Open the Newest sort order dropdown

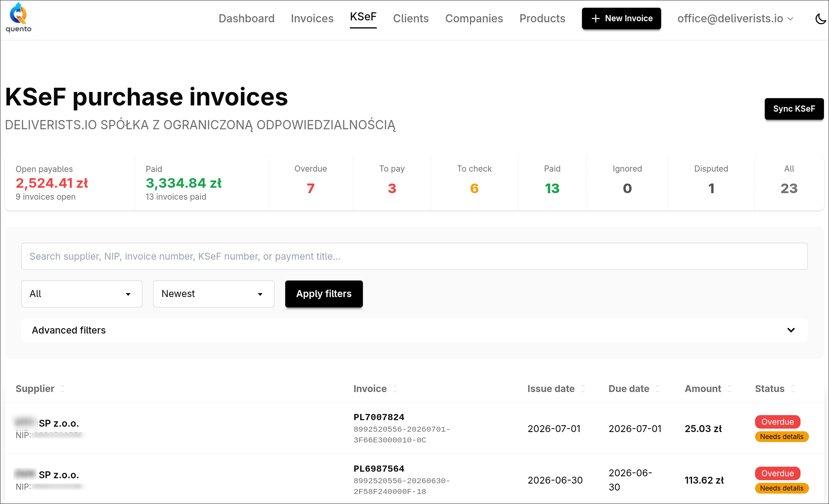[x=214, y=294]
